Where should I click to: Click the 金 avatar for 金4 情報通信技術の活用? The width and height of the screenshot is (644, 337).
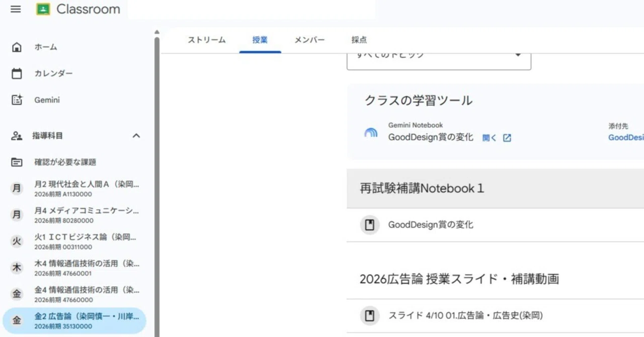(17, 294)
